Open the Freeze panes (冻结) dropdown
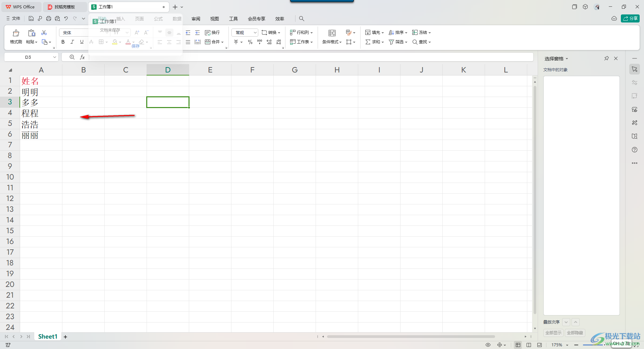Viewport: 644px width, 349px height. [421, 33]
